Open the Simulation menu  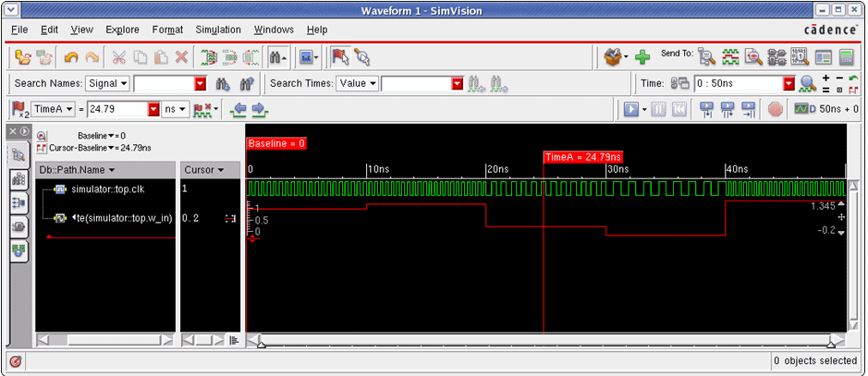click(218, 30)
